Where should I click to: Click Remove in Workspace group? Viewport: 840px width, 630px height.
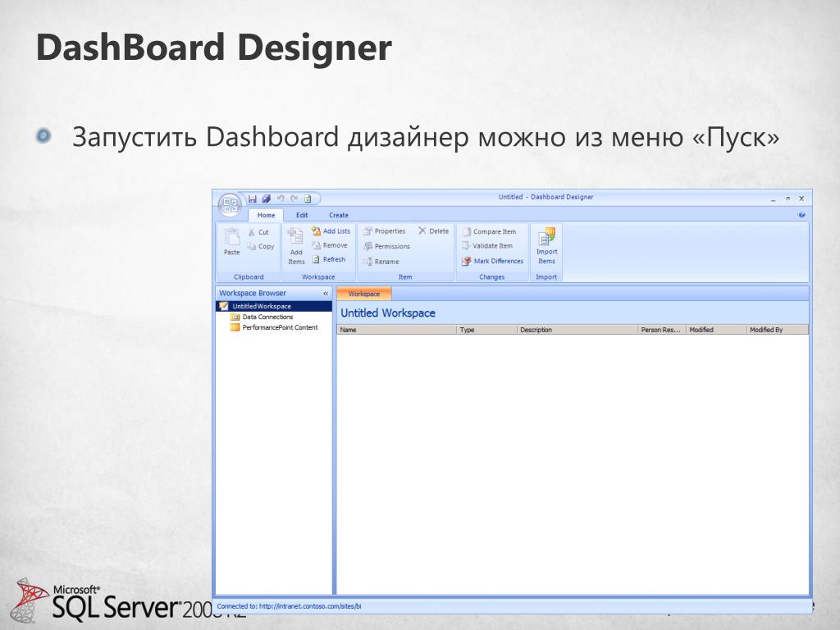tap(330, 245)
